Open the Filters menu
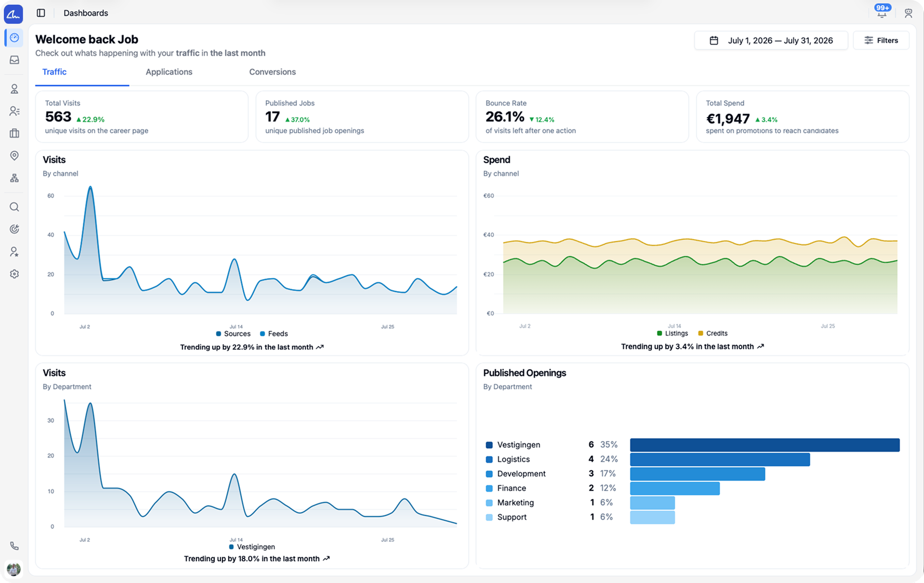The width and height of the screenshot is (924, 583). pos(881,41)
